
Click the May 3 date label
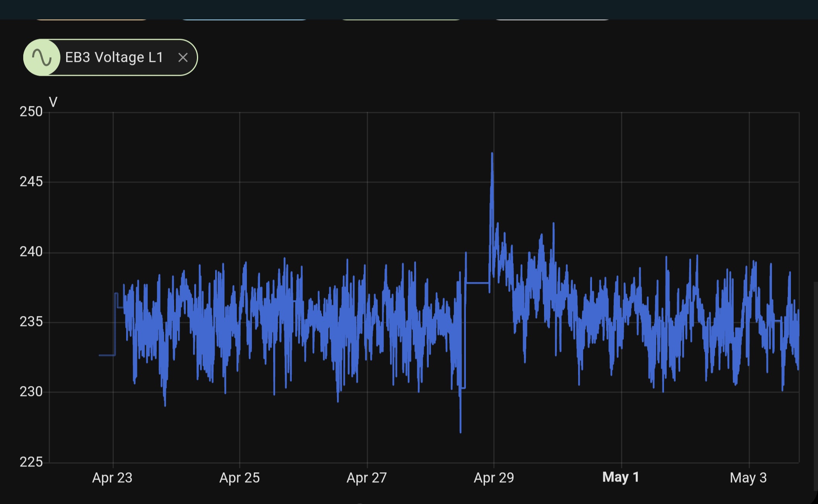click(x=748, y=478)
